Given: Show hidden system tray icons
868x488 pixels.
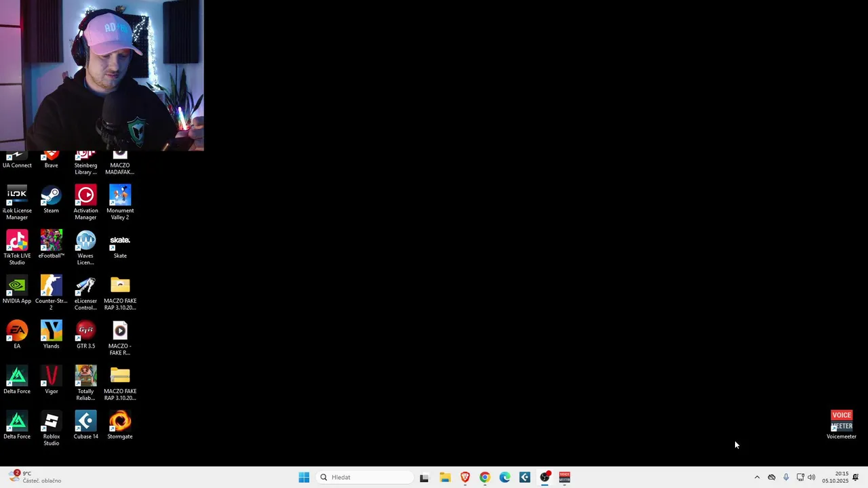Looking at the screenshot, I should pos(757,477).
